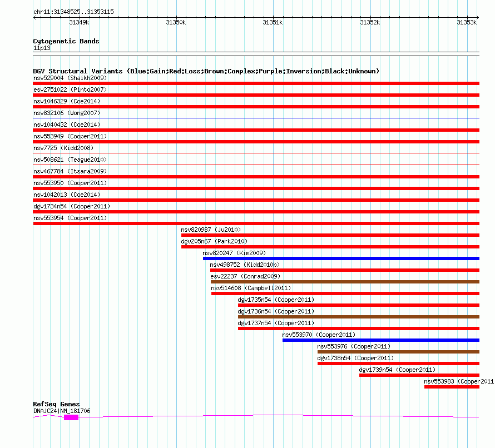Click the nsv832106 (Wong2007) label
The image size is (495, 448).
pos(67,113)
